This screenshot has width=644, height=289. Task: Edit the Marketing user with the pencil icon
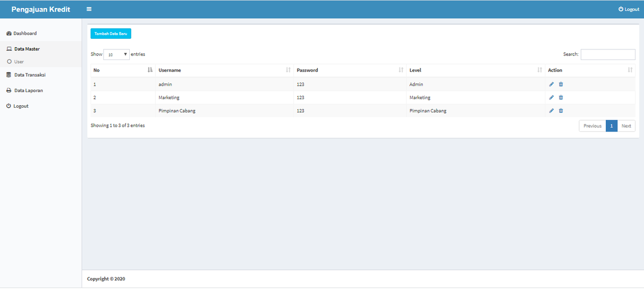click(x=551, y=97)
